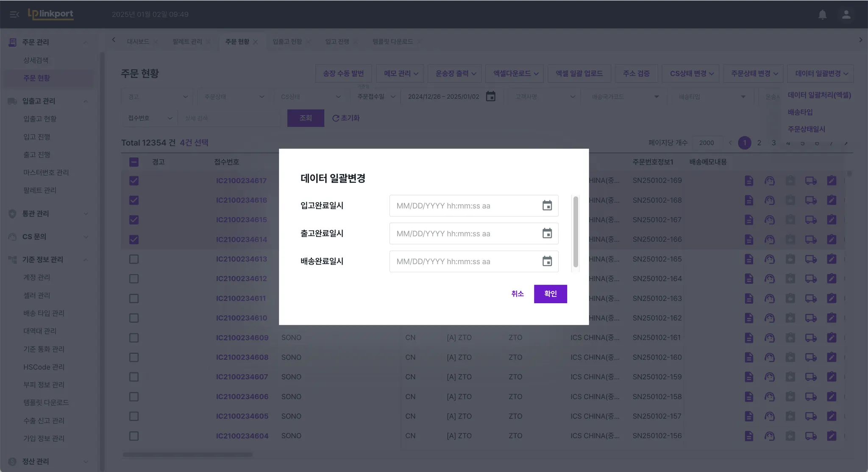This screenshot has width=868, height=472.
Task: Click document icon for SN250102-161 row
Action: (x=749, y=338)
